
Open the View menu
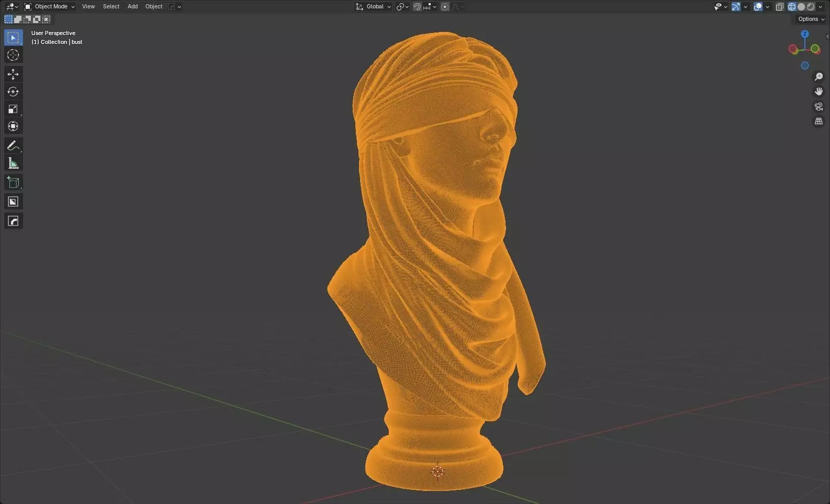click(88, 7)
